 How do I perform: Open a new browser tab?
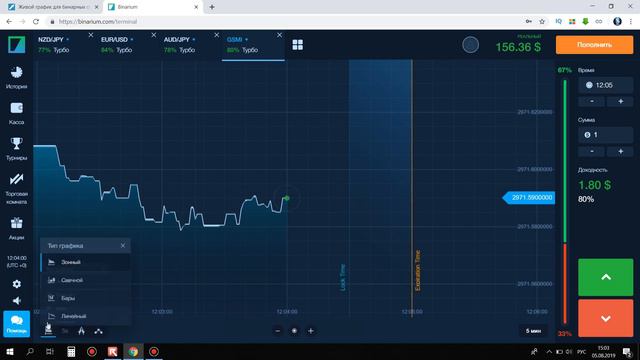[x=212, y=7]
